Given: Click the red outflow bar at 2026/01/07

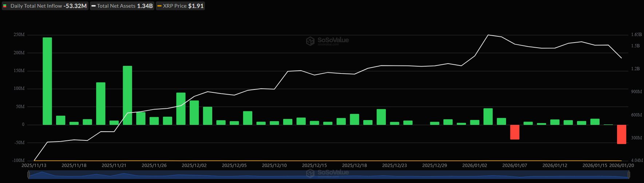Looking at the screenshot, I should (515, 132).
